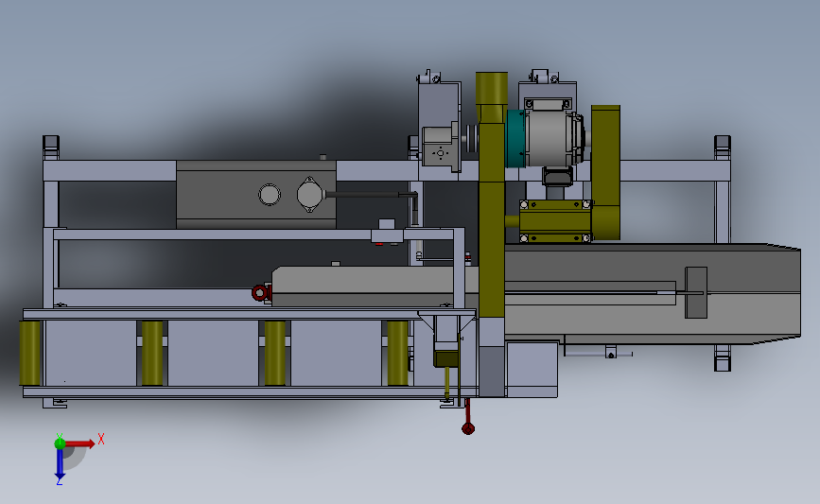Image resolution: width=820 pixels, height=504 pixels.
Task: Select the red ring eye at cylinder end
Action: tap(259, 293)
